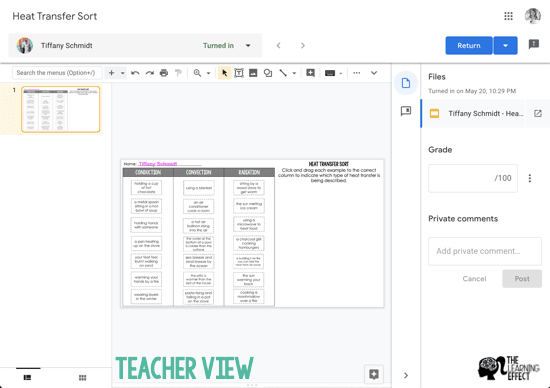The image size is (550, 388).
Task: Click the grade input field /100
Action: coord(472,178)
